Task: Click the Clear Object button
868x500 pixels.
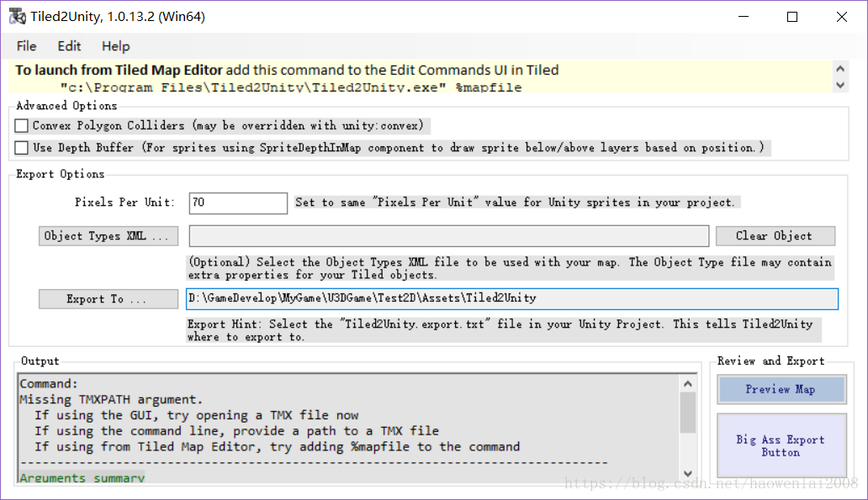Action: pos(775,236)
